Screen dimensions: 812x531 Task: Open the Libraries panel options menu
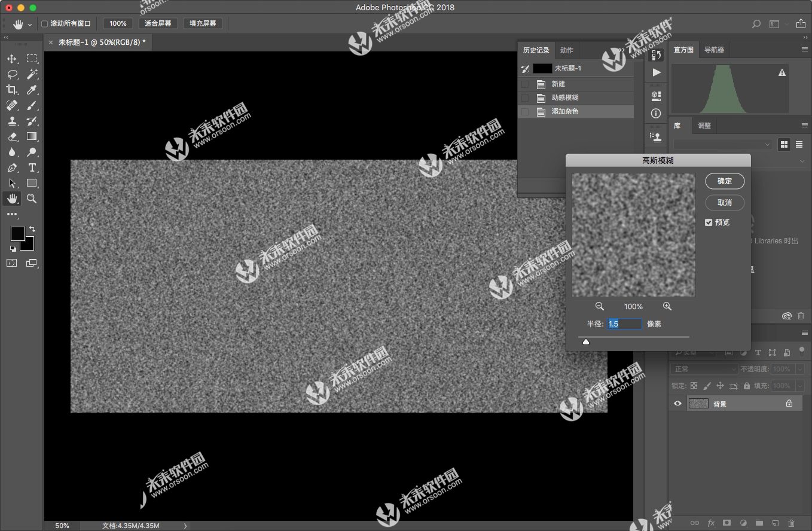[804, 126]
